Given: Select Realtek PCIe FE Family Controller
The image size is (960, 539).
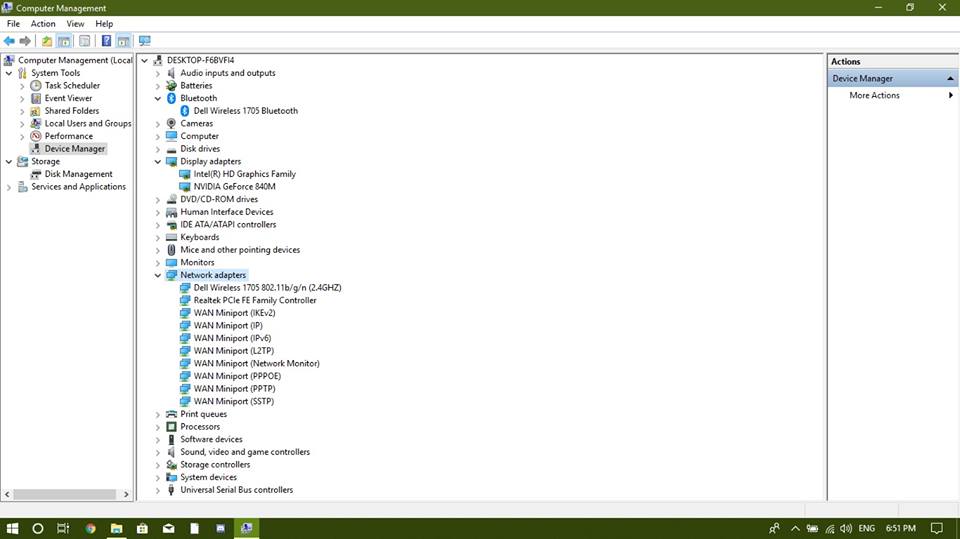Looking at the screenshot, I should pos(255,300).
